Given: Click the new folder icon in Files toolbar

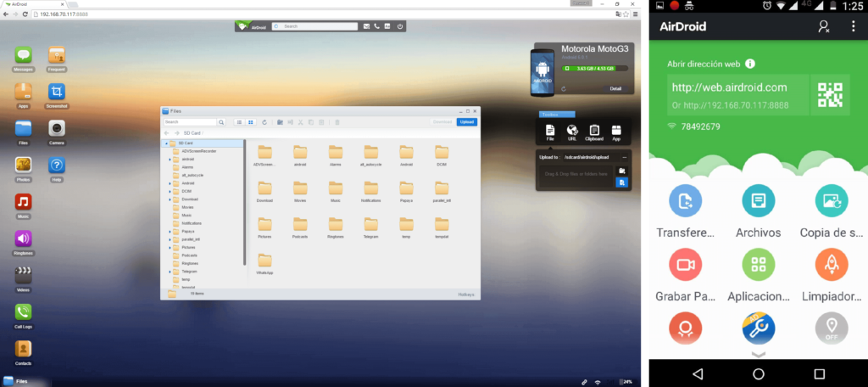Looking at the screenshot, I should [280, 122].
